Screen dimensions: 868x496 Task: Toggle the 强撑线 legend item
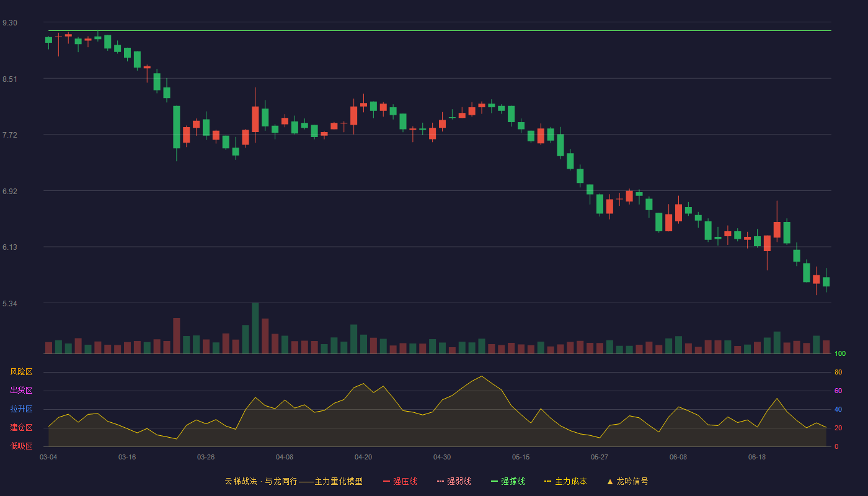[x=508, y=481]
